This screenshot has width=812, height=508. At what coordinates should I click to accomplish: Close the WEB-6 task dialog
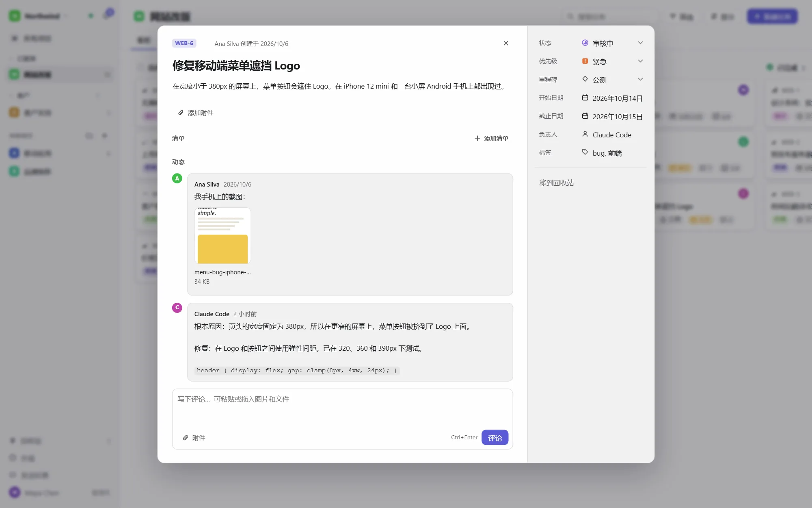tap(505, 43)
